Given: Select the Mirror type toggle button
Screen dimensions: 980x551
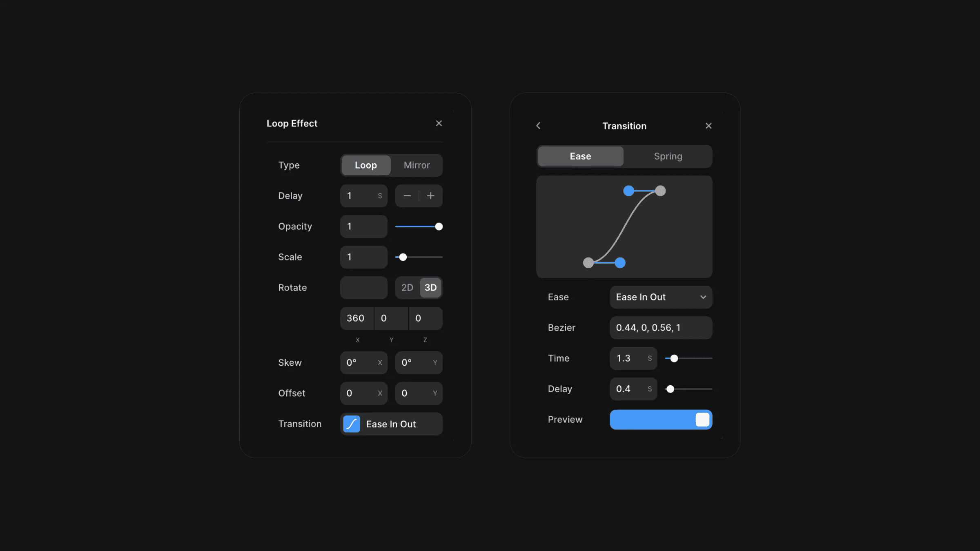Looking at the screenshot, I should click(x=416, y=165).
